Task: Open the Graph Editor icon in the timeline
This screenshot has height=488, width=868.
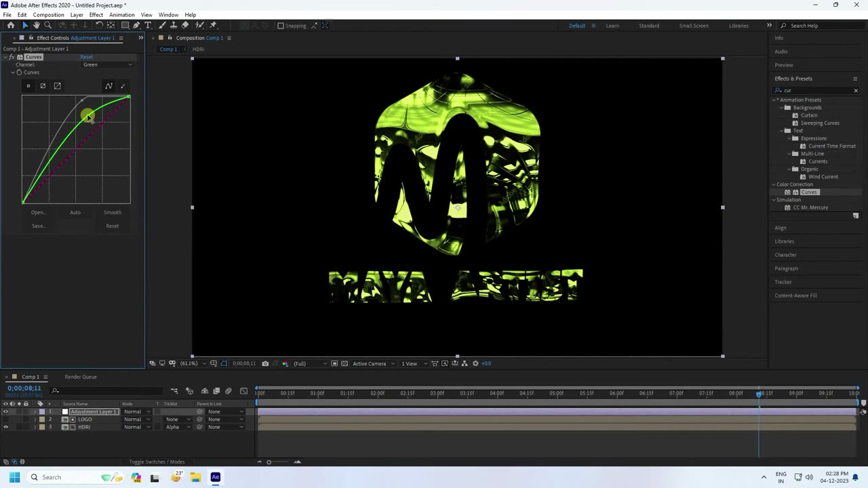Action: point(244,391)
